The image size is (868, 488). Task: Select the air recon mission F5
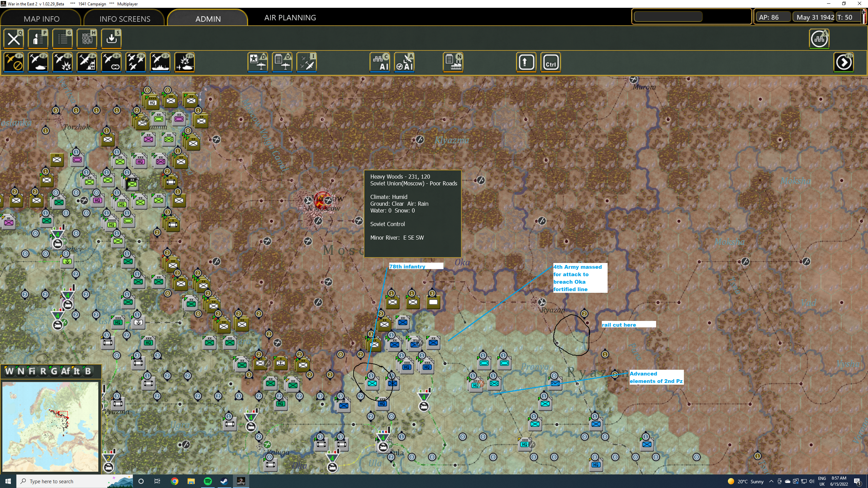[111, 63]
